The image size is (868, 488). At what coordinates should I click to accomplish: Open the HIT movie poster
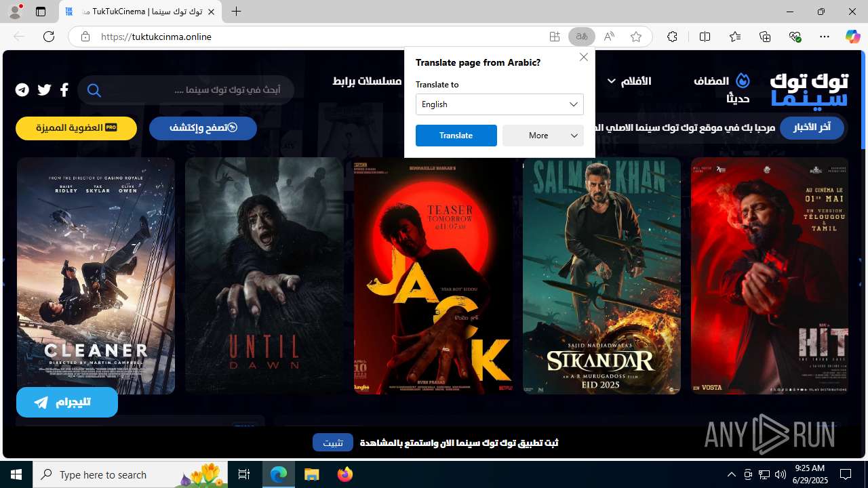click(770, 276)
